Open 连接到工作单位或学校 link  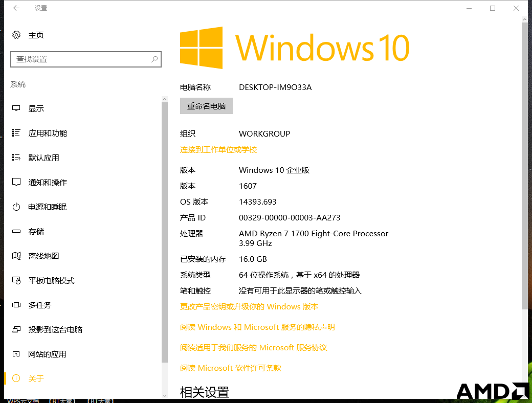(x=218, y=150)
